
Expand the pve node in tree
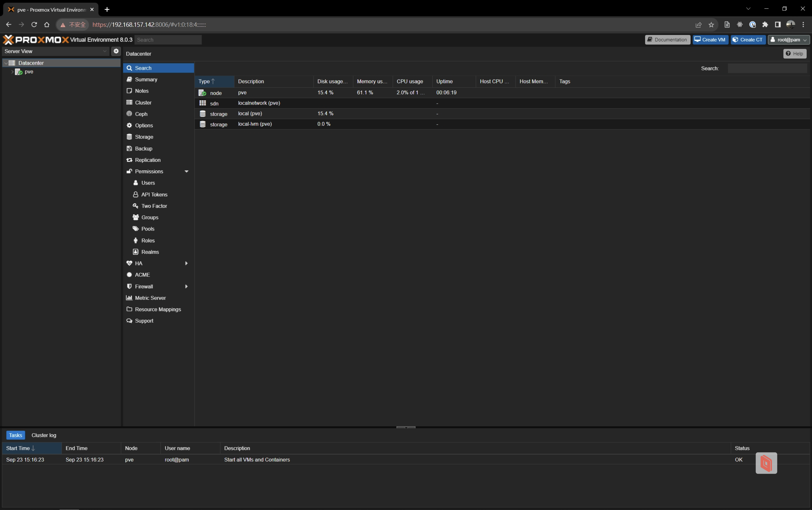pyautogui.click(x=12, y=72)
